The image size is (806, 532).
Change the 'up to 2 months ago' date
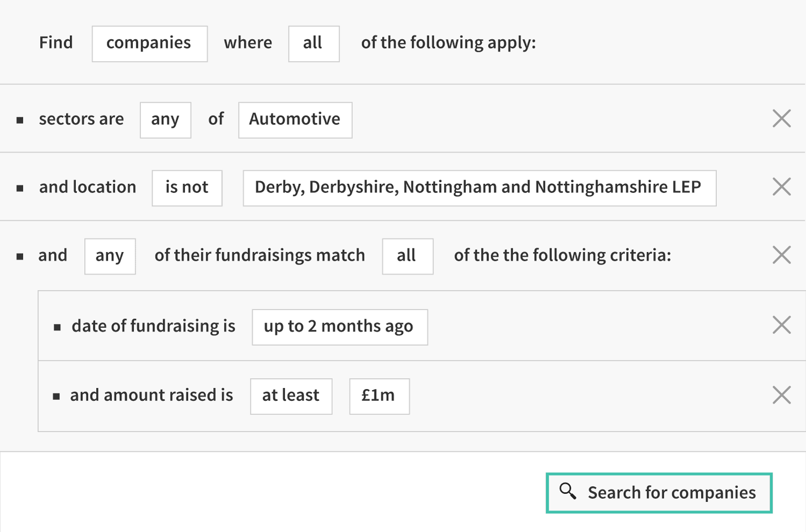[x=340, y=327]
